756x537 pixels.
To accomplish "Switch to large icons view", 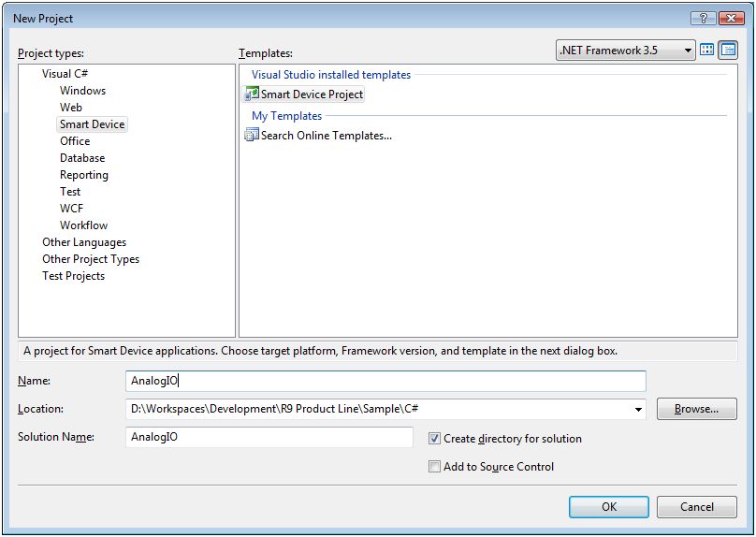I will click(707, 51).
